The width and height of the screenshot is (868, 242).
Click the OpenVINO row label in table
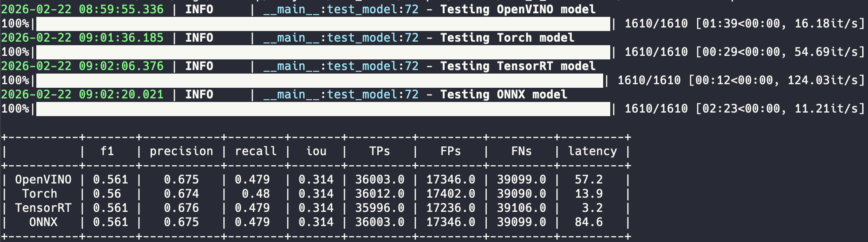click(43, 180)
